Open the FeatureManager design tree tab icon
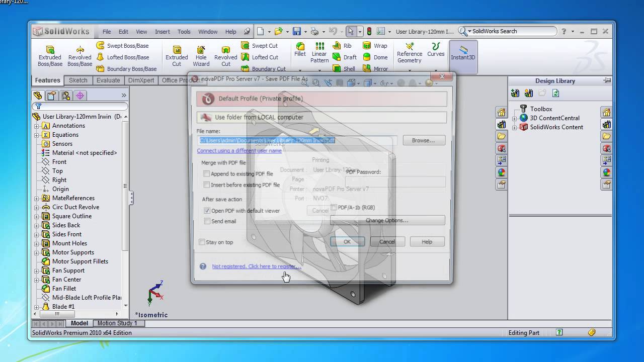644x362 pixels. click(38, 95)
